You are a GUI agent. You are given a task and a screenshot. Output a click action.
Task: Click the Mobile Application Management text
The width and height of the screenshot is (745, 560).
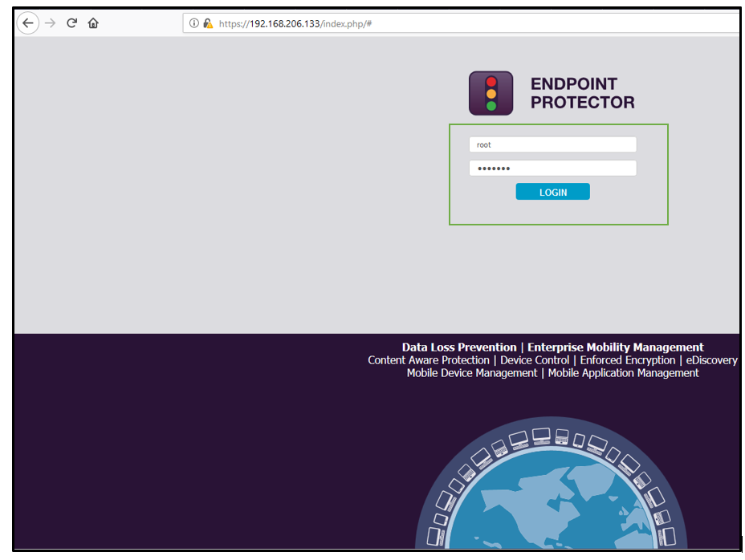(623, 373)
